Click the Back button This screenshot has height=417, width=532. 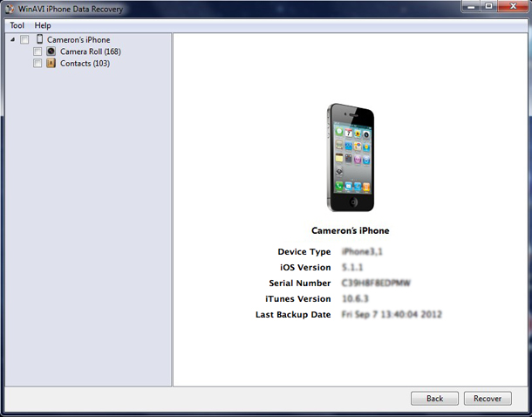point(434,399)
